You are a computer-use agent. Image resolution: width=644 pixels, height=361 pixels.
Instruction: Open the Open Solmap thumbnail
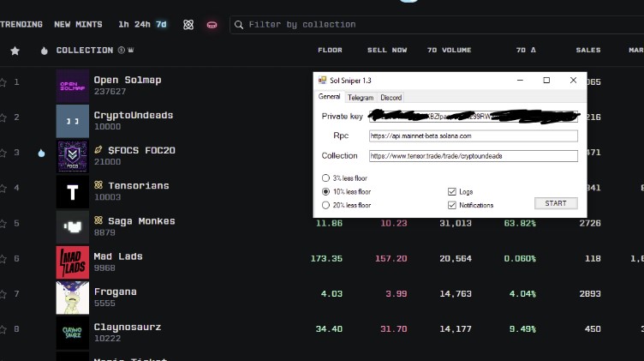tap(73, 86)
